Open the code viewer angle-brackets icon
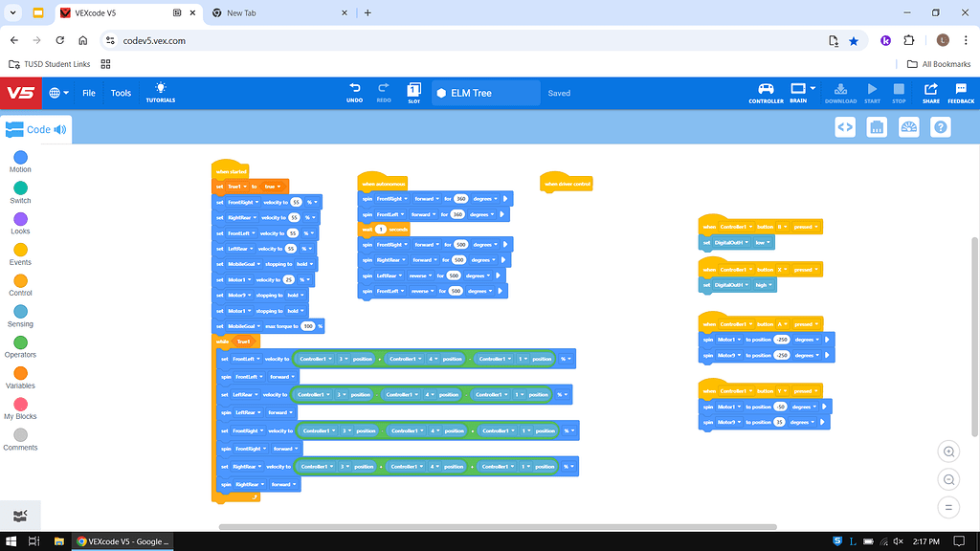This screenshot has width=980, height=551. tap(845, 127)
